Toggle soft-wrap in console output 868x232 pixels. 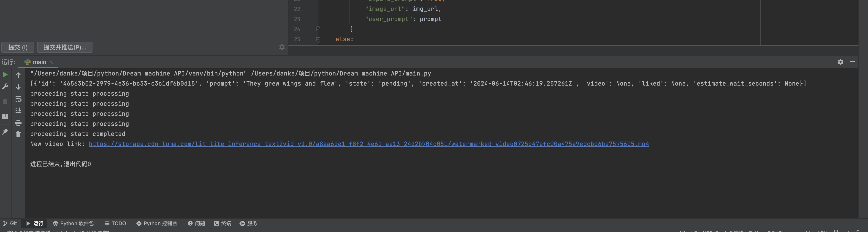point(18,99)
